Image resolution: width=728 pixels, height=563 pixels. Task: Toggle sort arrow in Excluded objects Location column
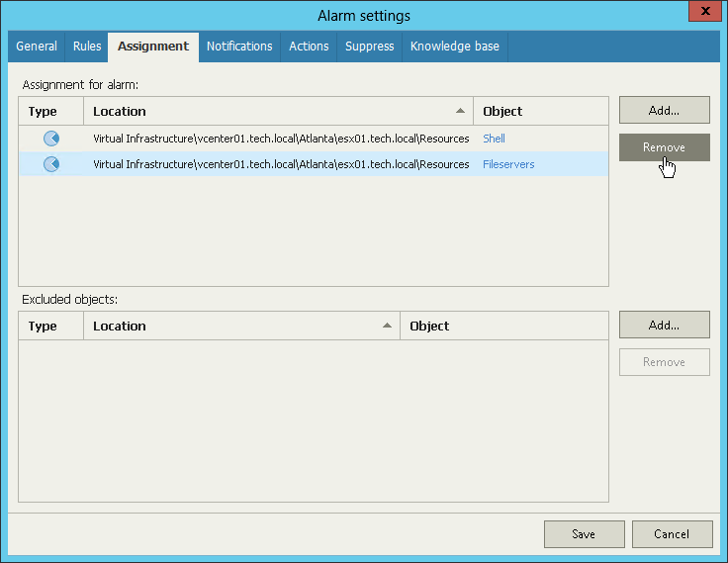pos(387,326)
